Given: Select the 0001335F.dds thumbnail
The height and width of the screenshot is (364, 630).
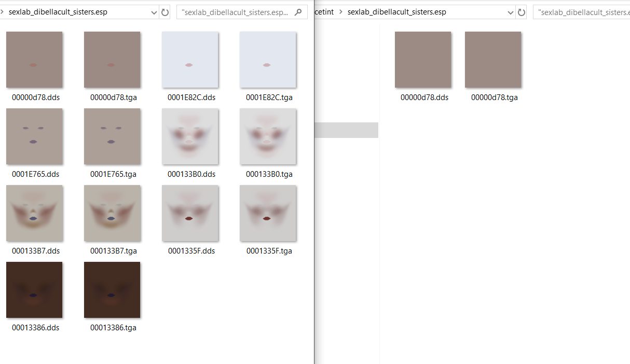Looking at the screenshot, I should (x=190, y=213).
